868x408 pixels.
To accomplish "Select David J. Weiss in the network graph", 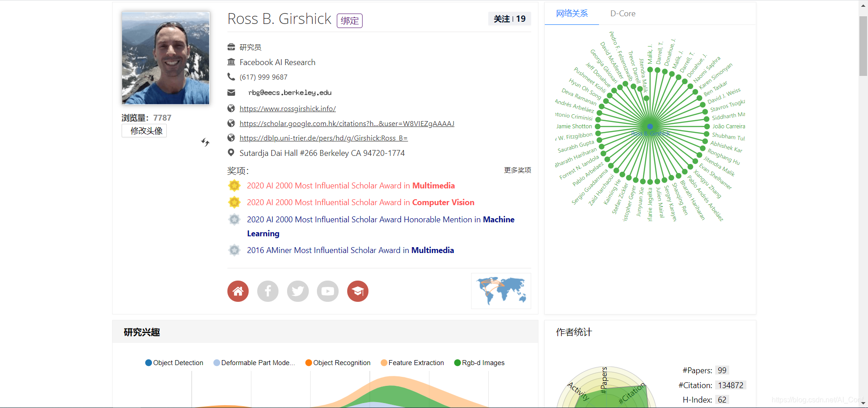I will (724, 96).
